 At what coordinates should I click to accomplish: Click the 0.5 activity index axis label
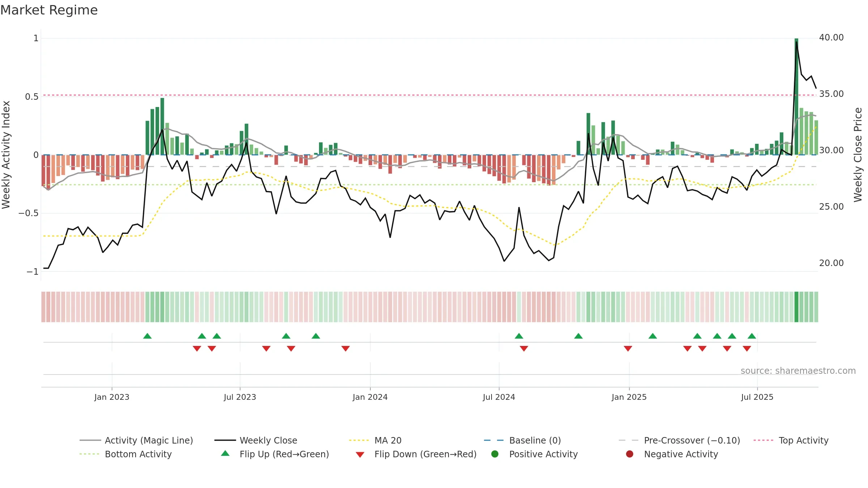pyautogui.click(x=32, y=97)
